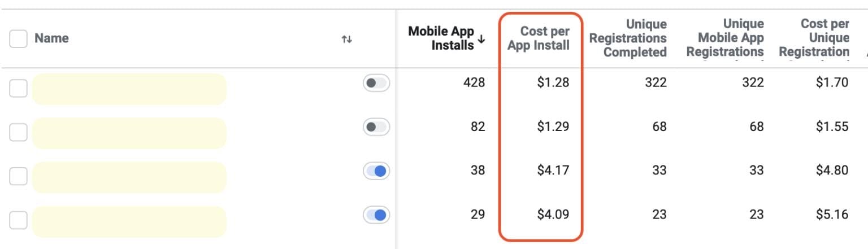This screenshot has width=868, height=249.
Task: Click the $4.17 cost per install cell
Action: pyautogui.click(x=553, y=170)
